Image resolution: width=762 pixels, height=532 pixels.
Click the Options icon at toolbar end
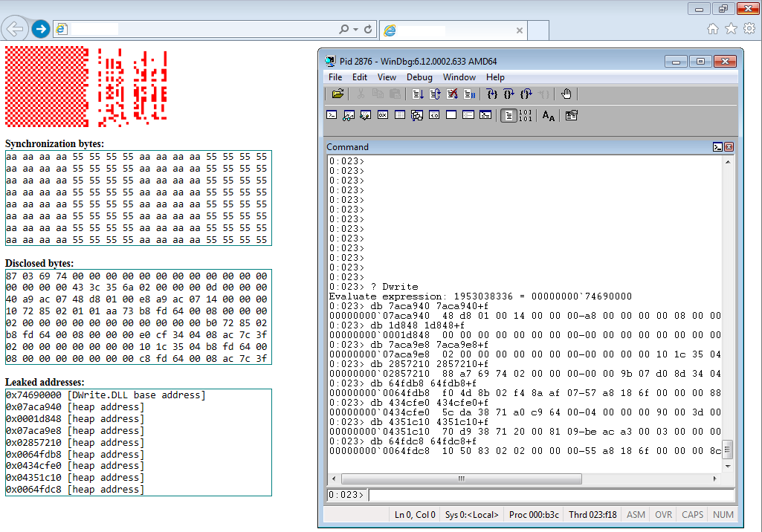571,115
